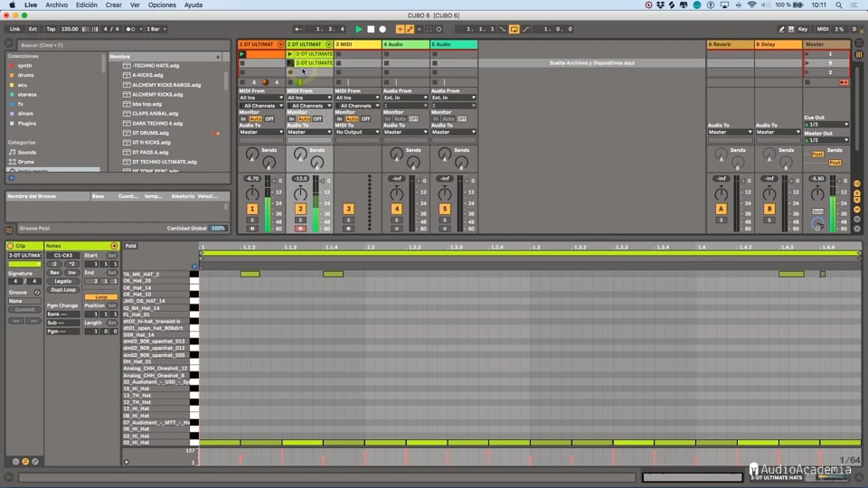Image resolution: width=868 pixels, height=488 pixels.
Task: Set track 2 Monitor to Off
Action: [x=317, y=119]
